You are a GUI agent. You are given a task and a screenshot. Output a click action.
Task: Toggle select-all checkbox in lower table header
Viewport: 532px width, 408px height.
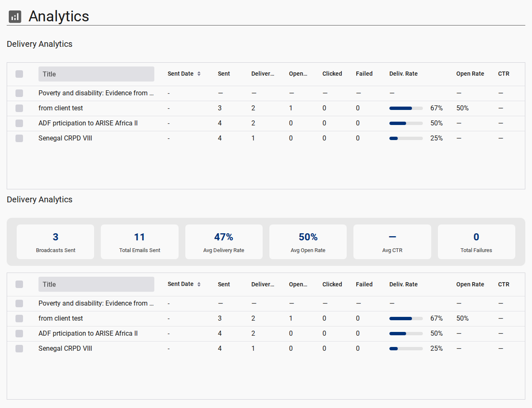pyautogui.click(x=19, y=284)
